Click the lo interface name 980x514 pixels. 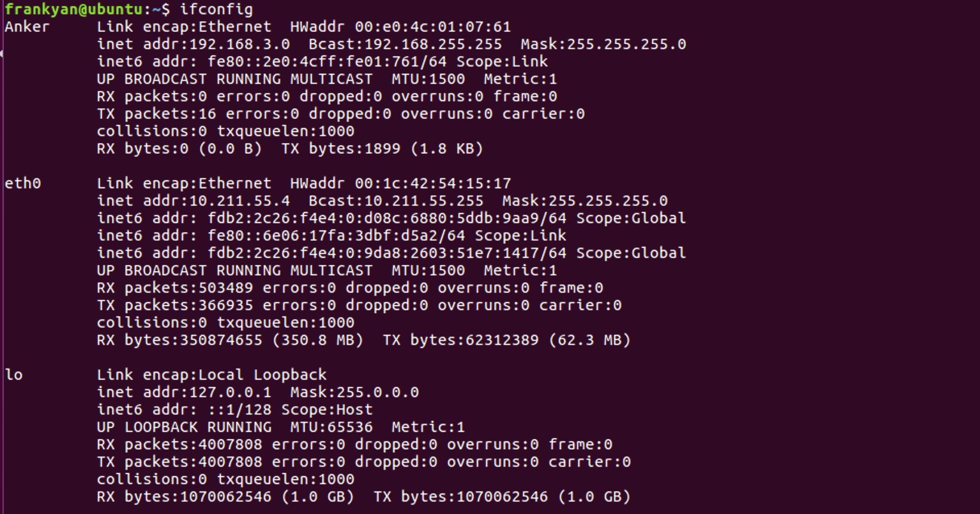click(x=14, y=375)
